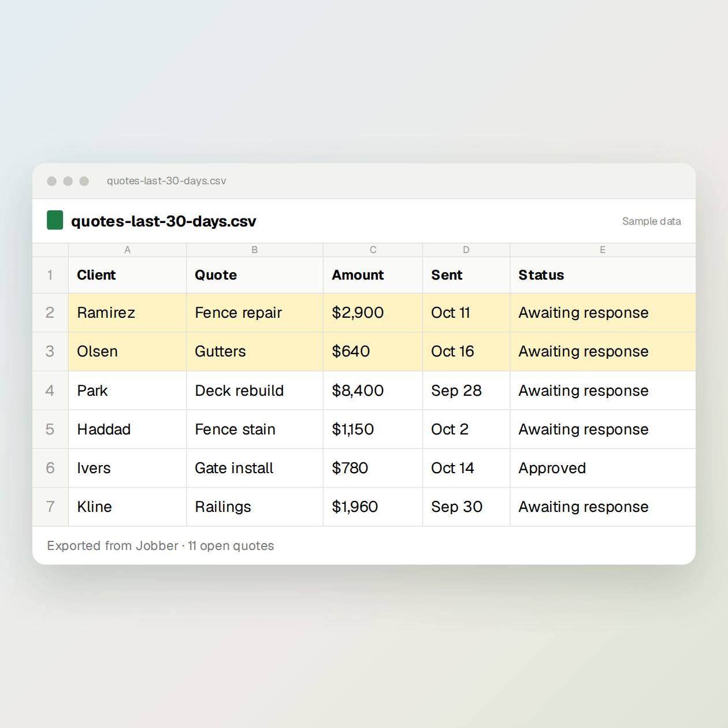This screenshot has height=728, width=728.
Task: Select row number 7
Action: pos(50,507)
